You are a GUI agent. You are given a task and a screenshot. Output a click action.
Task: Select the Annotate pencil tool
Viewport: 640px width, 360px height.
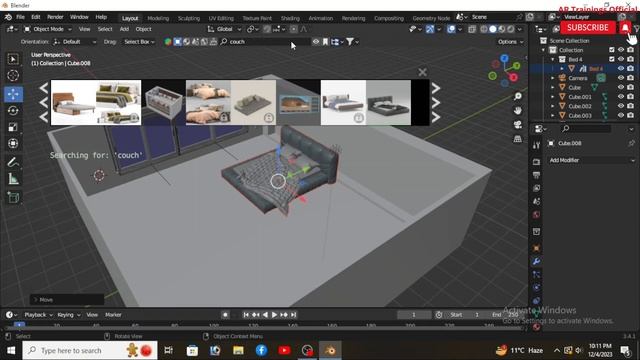[13, 162]
